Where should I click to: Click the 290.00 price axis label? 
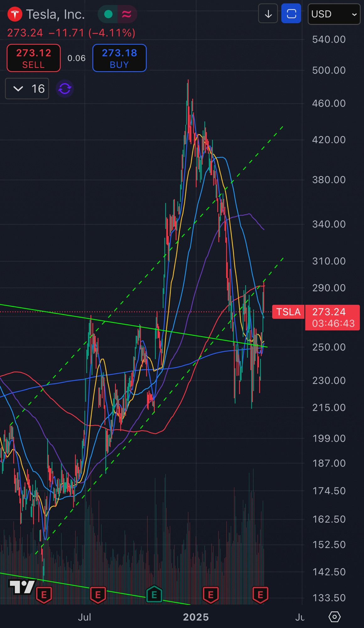point(329,288)
